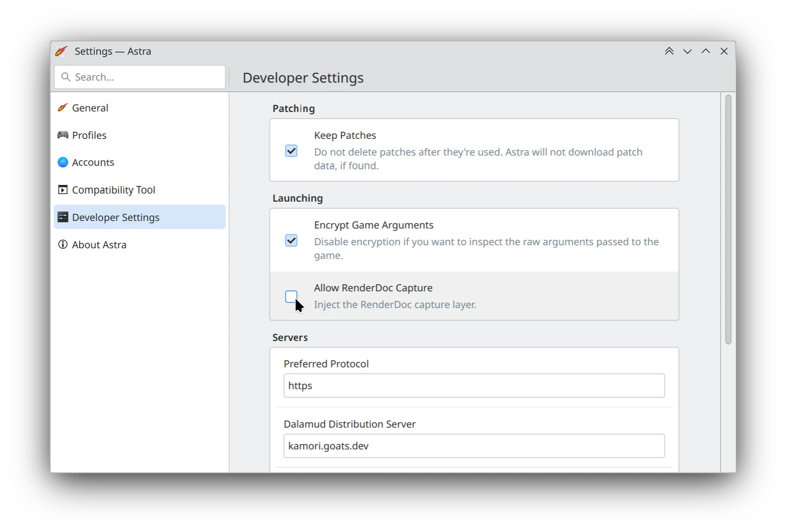The height and width of the screenshot is (532, 786).
Task: Click the Launching section heading
Action: (x=298, y=198)
